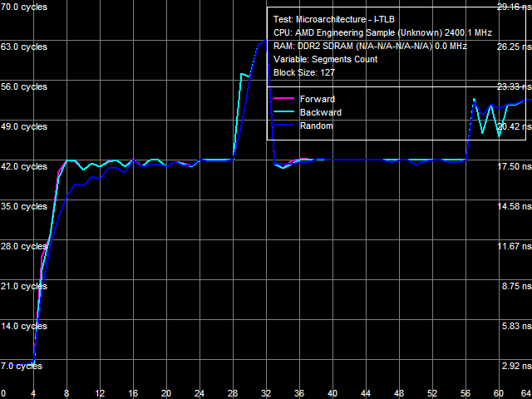Click the x-axis tick label 32

[x=266, y=393]
